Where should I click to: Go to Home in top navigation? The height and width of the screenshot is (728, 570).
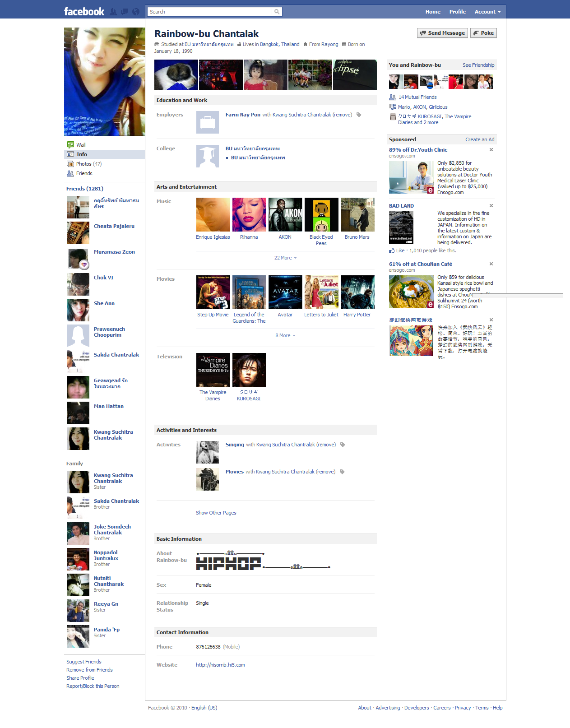coord(433,12)
